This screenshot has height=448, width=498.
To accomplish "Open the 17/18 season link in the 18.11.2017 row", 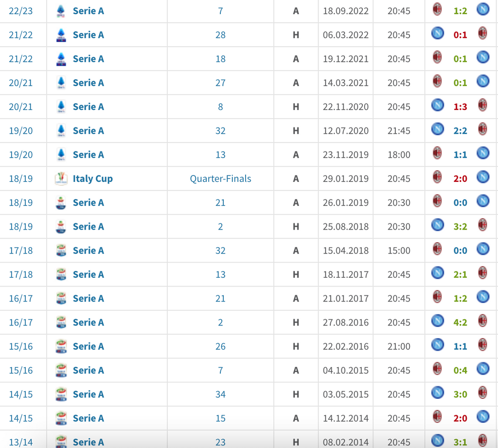I will coord(20,274).
